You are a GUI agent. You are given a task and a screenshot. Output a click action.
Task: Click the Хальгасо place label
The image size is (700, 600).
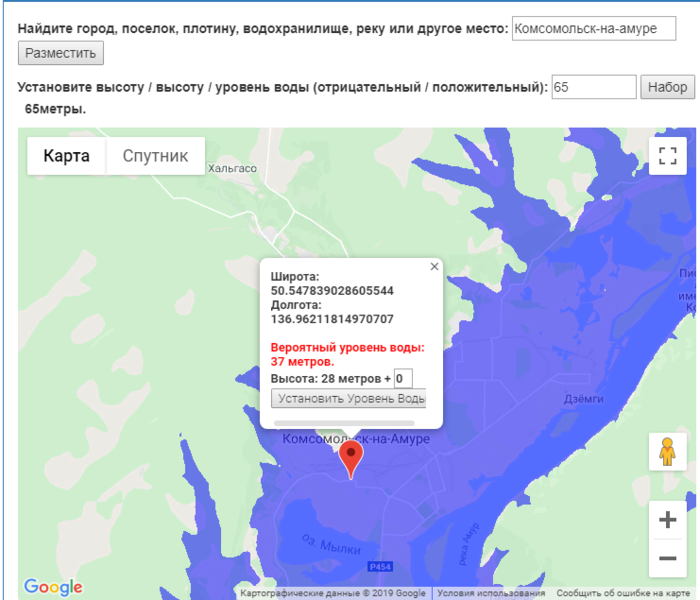pyautogui.click(x=232, y=168)
